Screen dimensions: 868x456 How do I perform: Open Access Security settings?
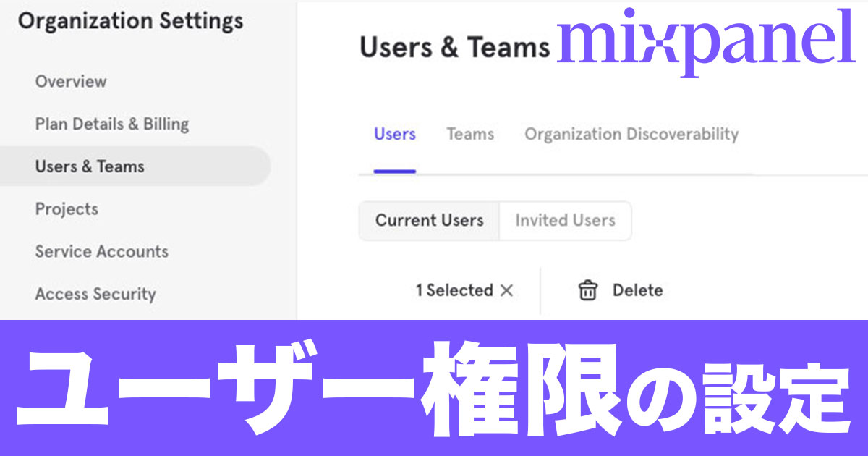95,294
